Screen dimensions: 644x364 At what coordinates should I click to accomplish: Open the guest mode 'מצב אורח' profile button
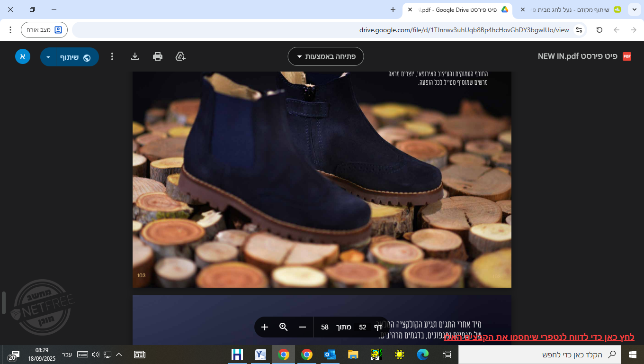[44, 30]
